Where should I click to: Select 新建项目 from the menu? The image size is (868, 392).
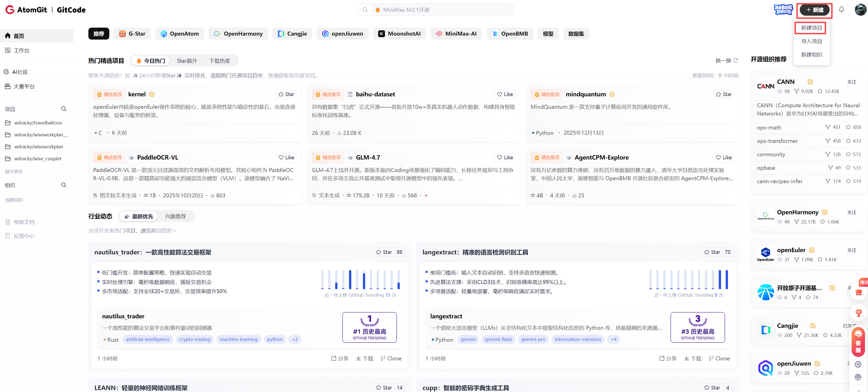[811, 28]
